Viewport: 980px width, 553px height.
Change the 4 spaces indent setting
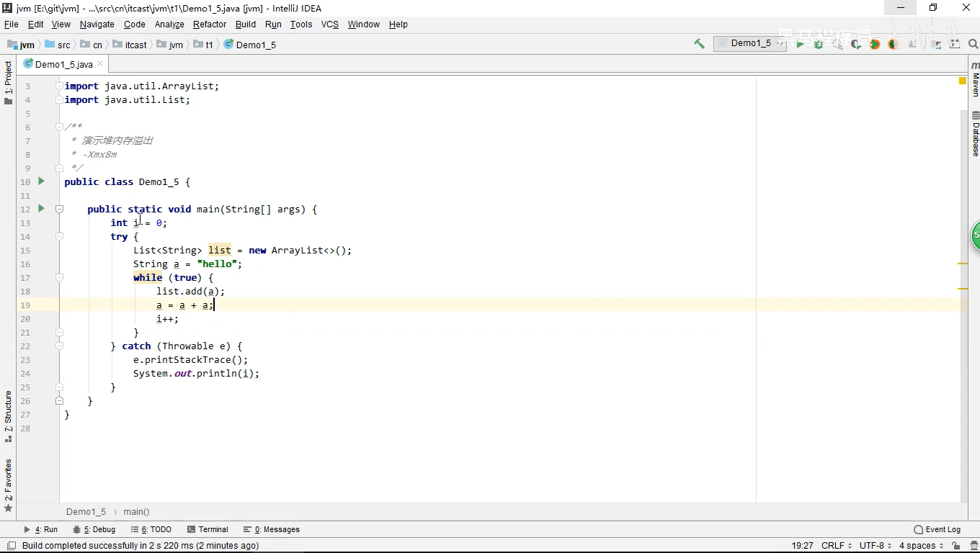[x=921, y=546]
